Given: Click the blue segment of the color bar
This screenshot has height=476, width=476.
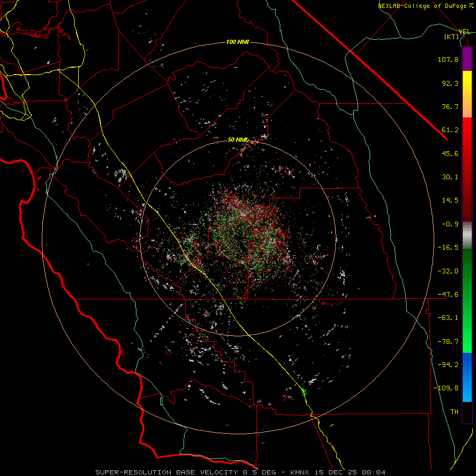Looking at the screenshot, I should 467,377.
